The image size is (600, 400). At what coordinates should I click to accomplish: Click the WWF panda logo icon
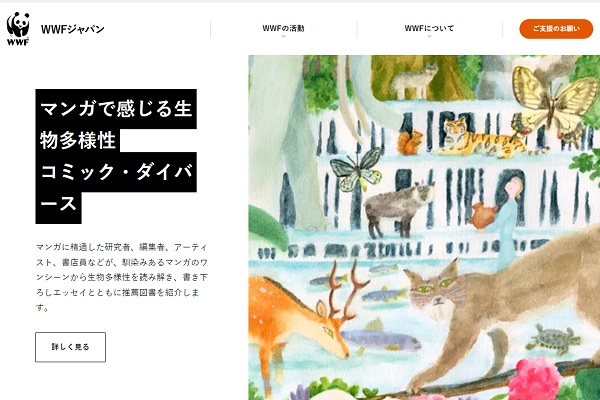point(18,29)
